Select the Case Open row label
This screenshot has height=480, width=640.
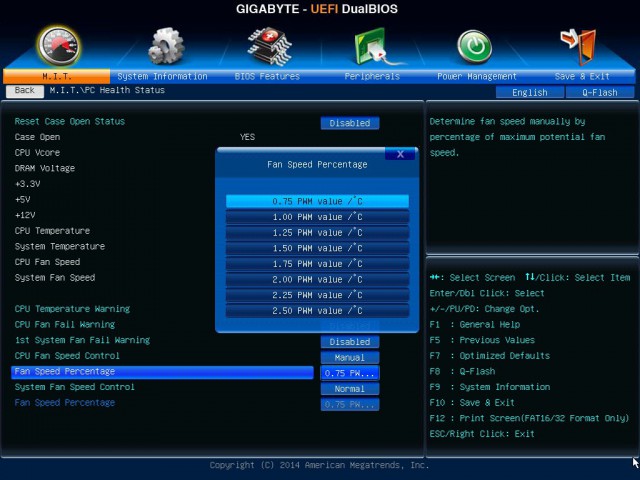(38, 137)
